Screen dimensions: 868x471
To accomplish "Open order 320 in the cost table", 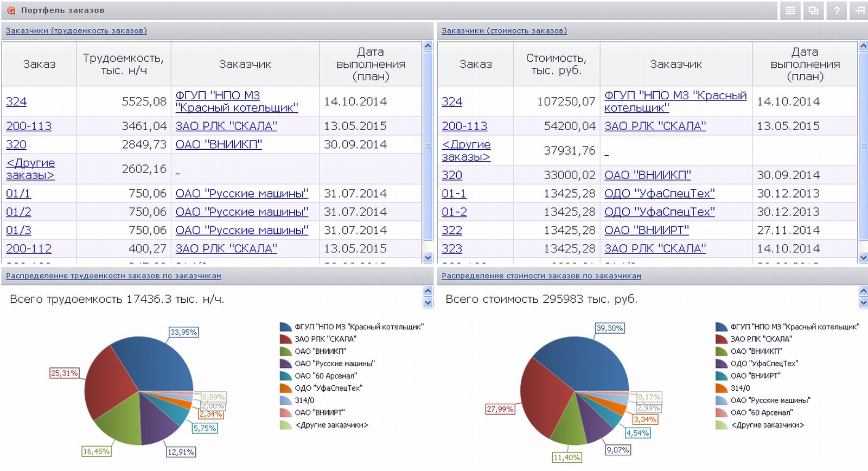I will point(452,175).
